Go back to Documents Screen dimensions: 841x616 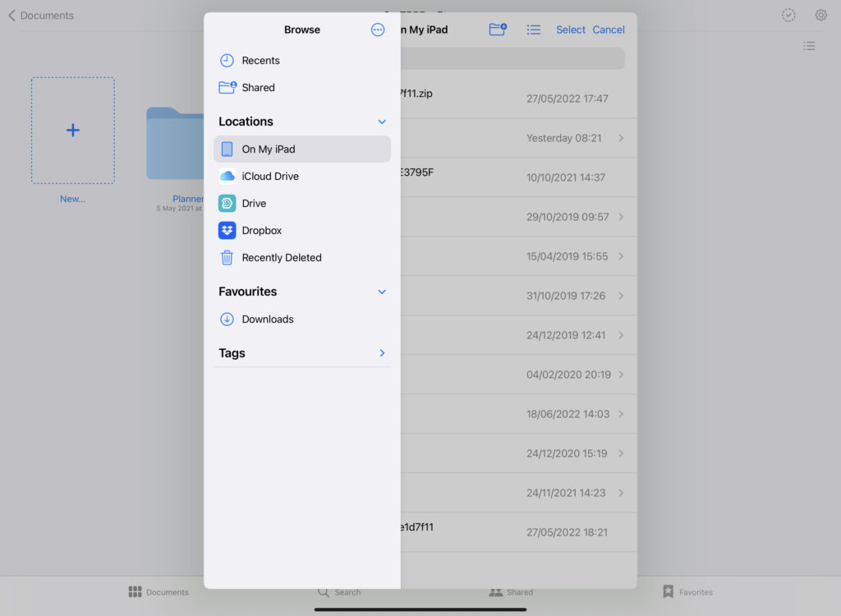click(x=40, y=16)
